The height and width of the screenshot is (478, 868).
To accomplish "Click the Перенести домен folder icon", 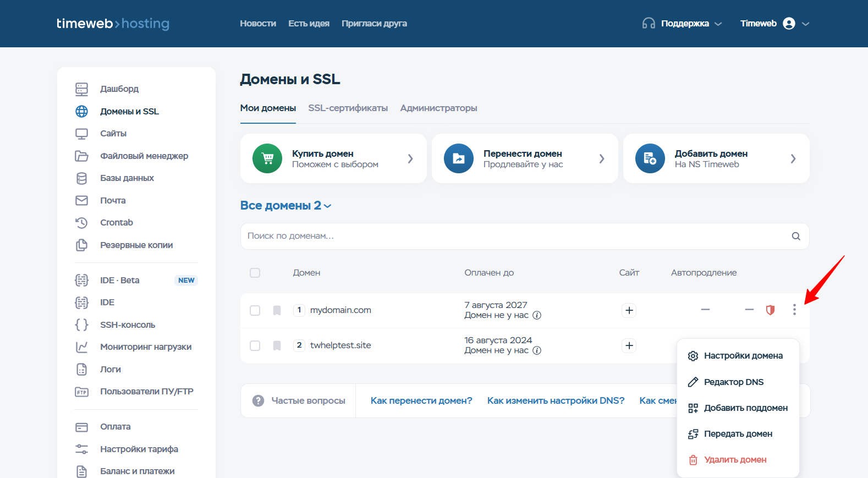I will (459, 158).
